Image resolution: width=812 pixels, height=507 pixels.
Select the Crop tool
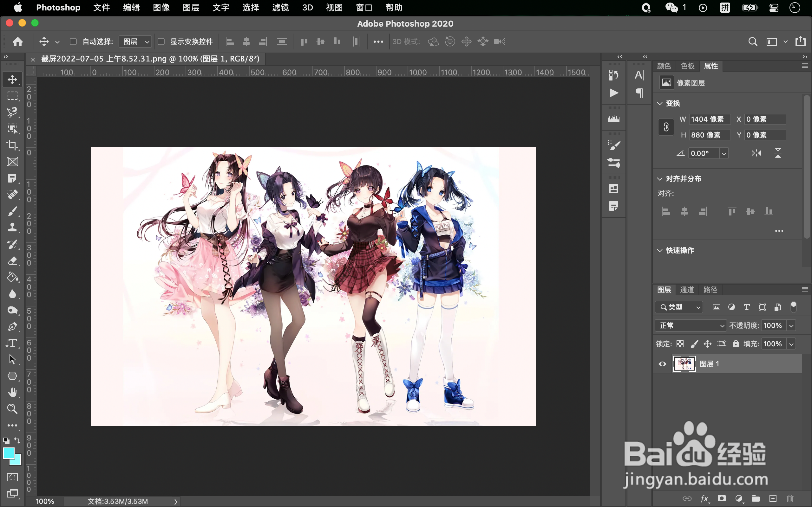[12, 145]
